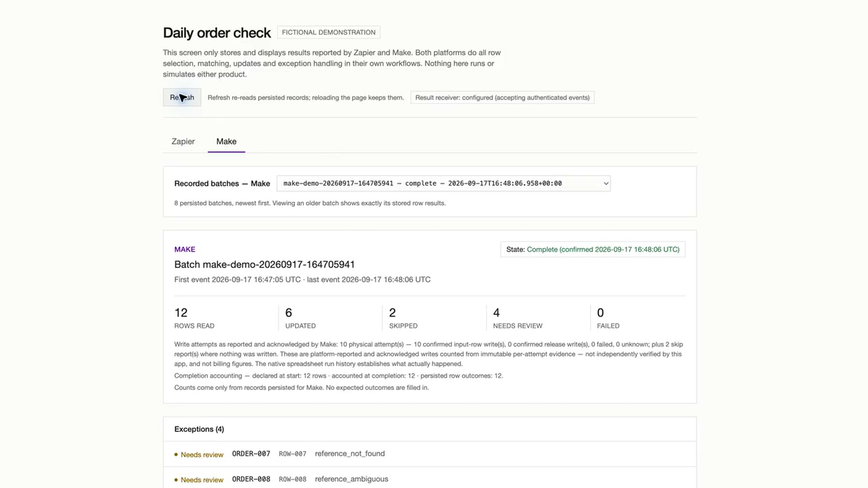Click the Result receiver configured status label
Image resolution: width=868 pixels, height=488 pixels.
[x=502, y=98]
